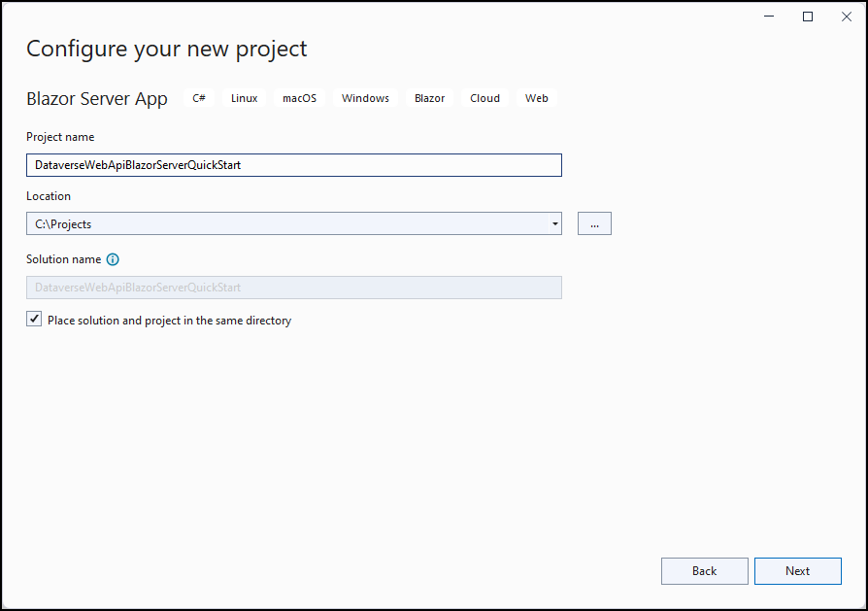The width and height of the screenshot is (868, 611).
Task: Click the grayed-out Solution name field
Action: pos(293,287)
